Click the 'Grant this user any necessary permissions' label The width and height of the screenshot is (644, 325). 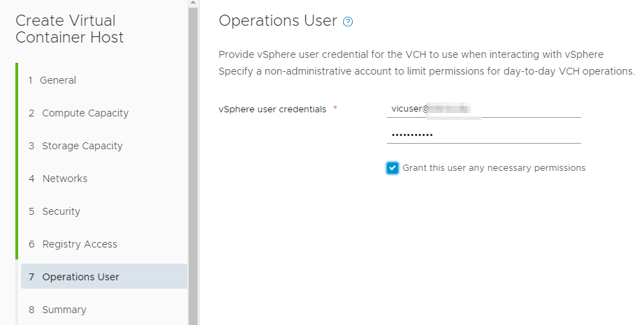coord(494,168)
